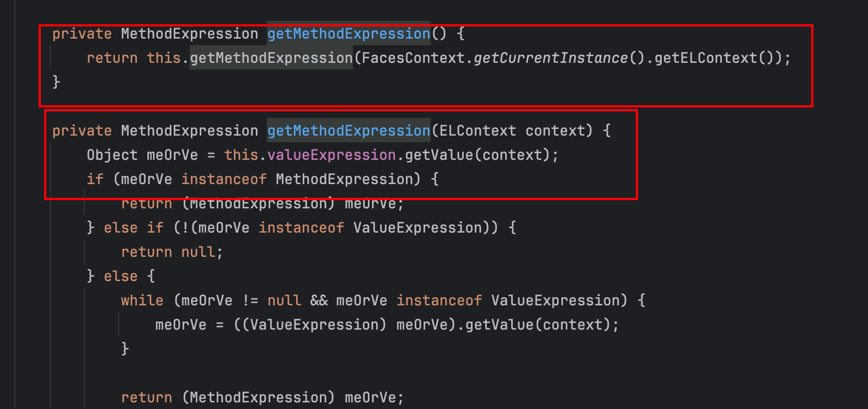Click the ELContext parameter type
868x409 pixels.
click(x=478, y=131)
